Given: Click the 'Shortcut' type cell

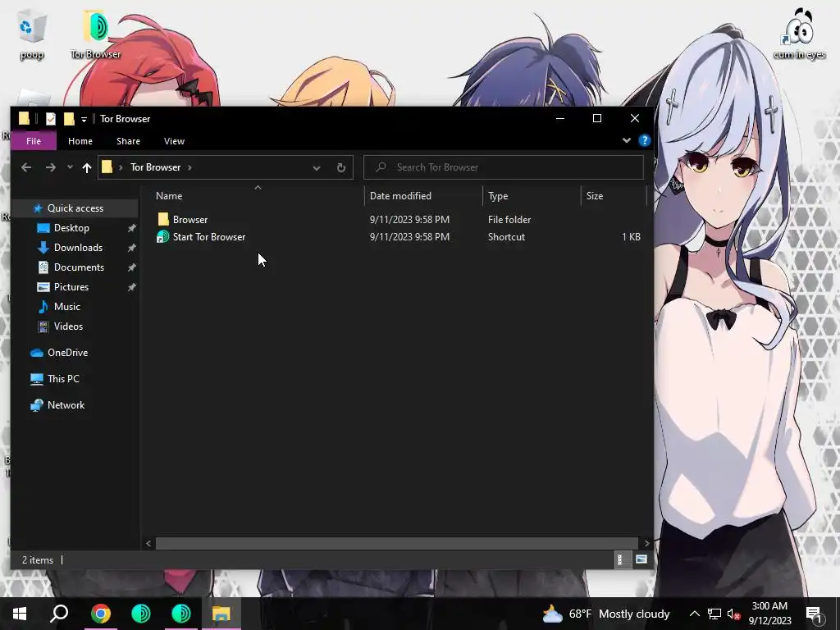Looking at the screenshot, I should coord(506,237).
